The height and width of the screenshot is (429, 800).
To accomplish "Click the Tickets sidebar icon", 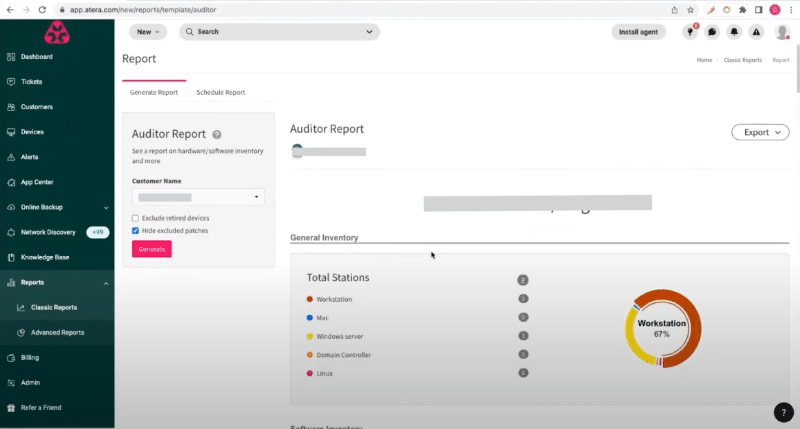I will pyautogui.click(x=11, y=82).
